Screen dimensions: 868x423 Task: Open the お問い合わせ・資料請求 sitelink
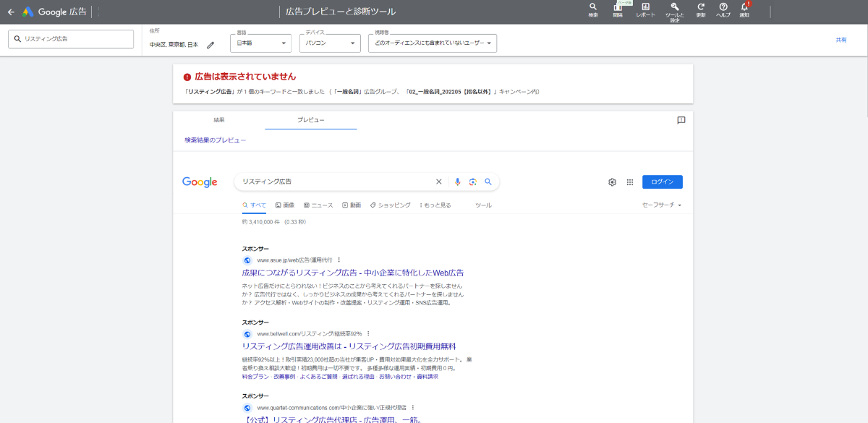coord(408,377)
